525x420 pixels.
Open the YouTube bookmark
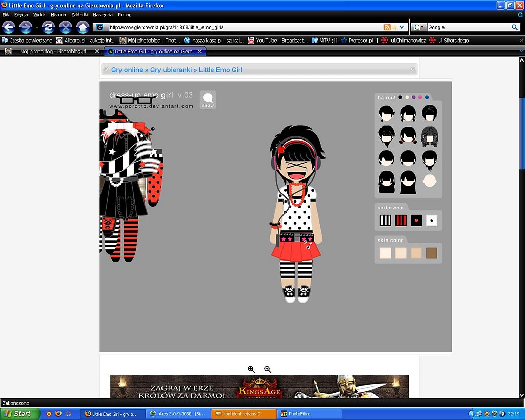pyautogui.click(x=277, y=40)
